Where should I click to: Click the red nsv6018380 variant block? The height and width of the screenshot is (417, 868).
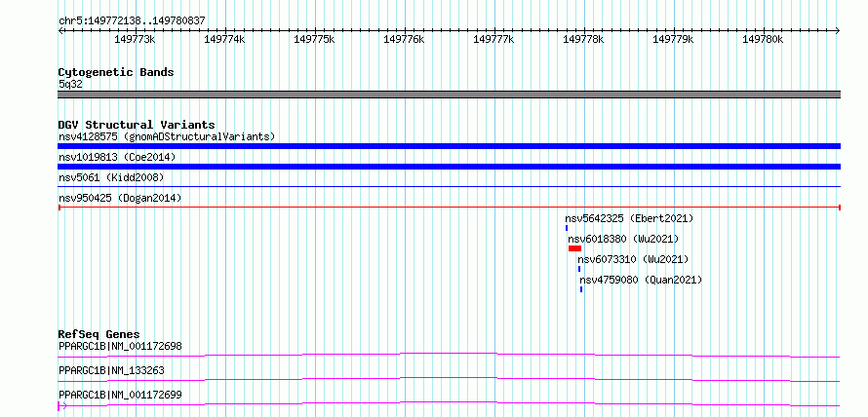pos(574,248)
